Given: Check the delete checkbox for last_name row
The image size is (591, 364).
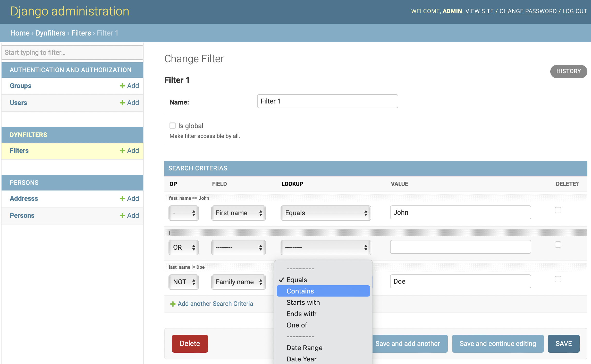Looking at the screenshot, I should click(558, 279).
